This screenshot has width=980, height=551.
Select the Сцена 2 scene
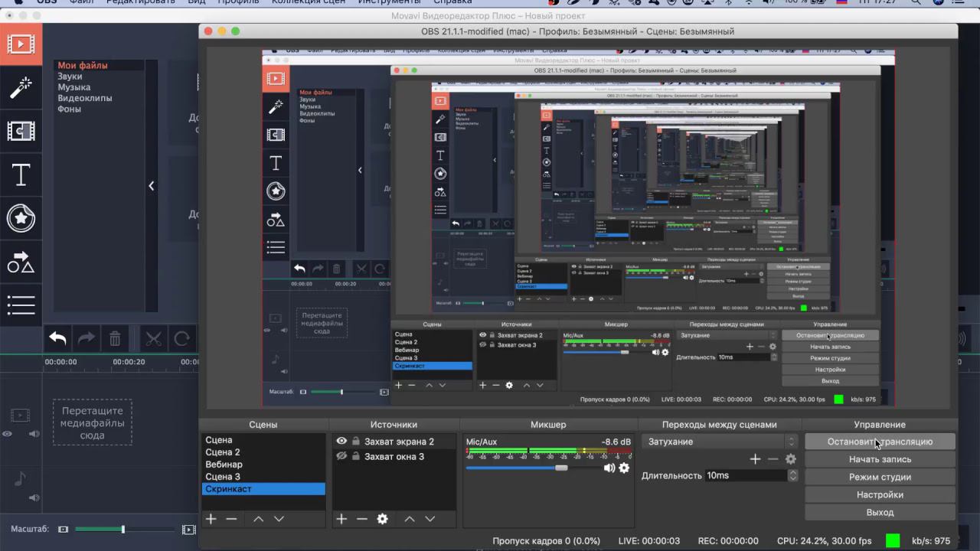click(263, 452)
